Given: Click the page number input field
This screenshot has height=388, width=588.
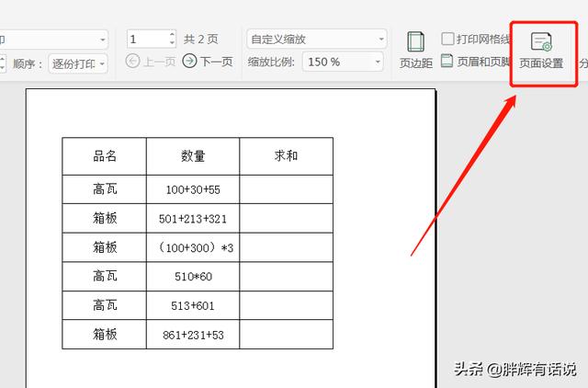Looking at the screenshot, I should 147,40.
